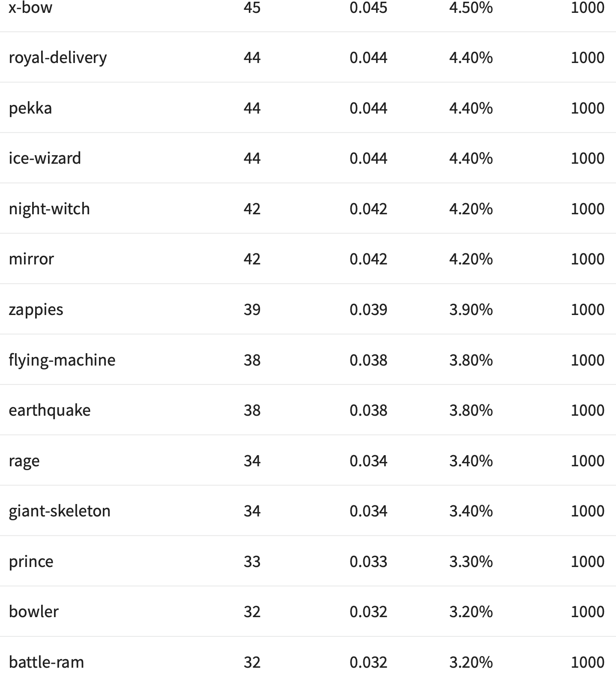616x678 pixels.
Task: Click the earthquake row name
Action: pyautogui.click(x=50, y=410)
